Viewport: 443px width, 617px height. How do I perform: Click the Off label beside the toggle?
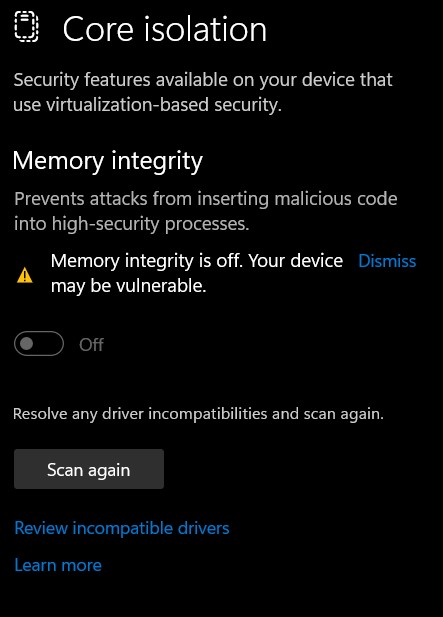91,345
